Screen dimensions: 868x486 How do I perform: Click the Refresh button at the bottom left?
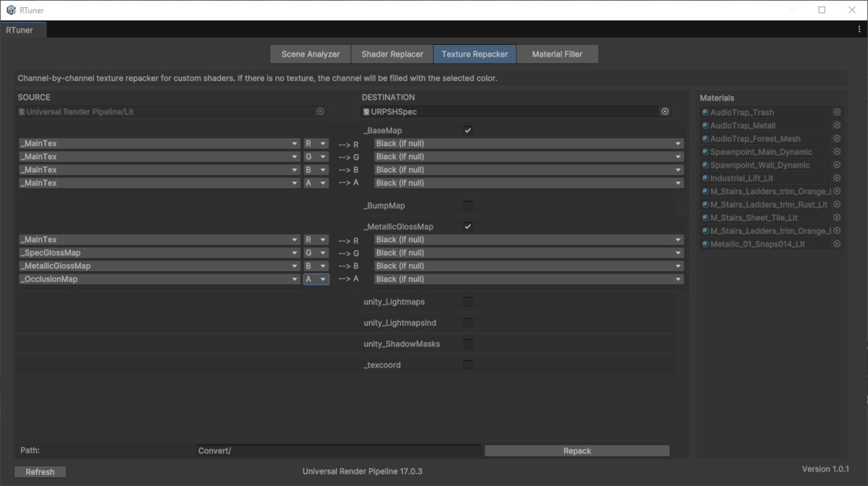tap(40, 472)
